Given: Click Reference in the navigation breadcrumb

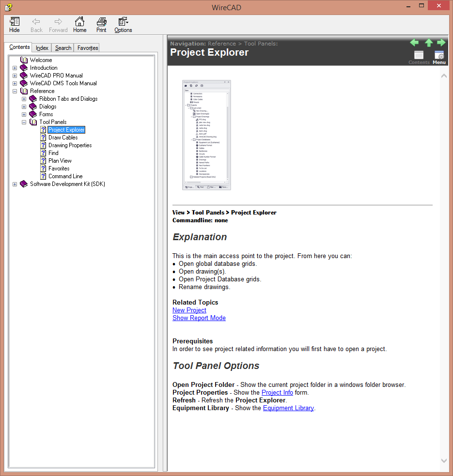Looking at the screenshot, I should coord(222,44).
